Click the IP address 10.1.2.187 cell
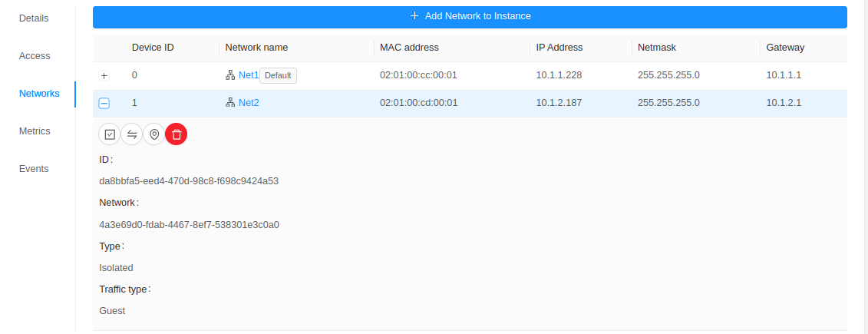 click(x=559, y=103)
